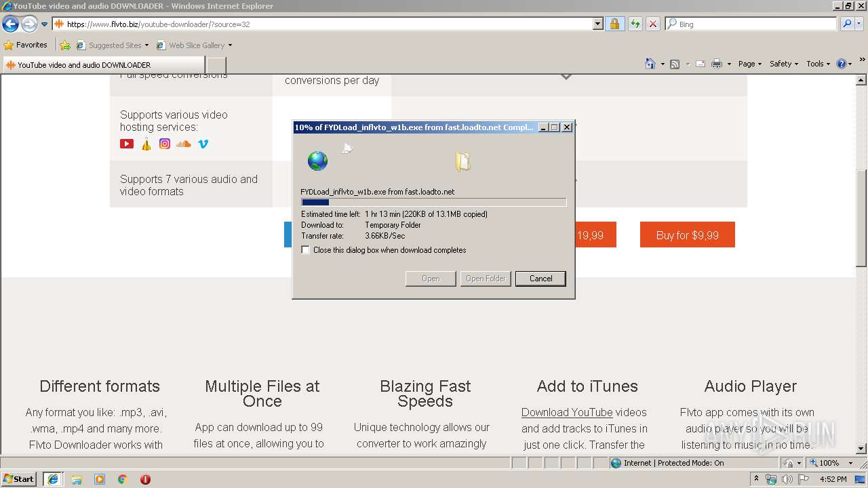Viewport: 868px width, 488px height.
Task: Select the YouTube video and audio DOWNLOADER tab
Action: coord(103,65)
